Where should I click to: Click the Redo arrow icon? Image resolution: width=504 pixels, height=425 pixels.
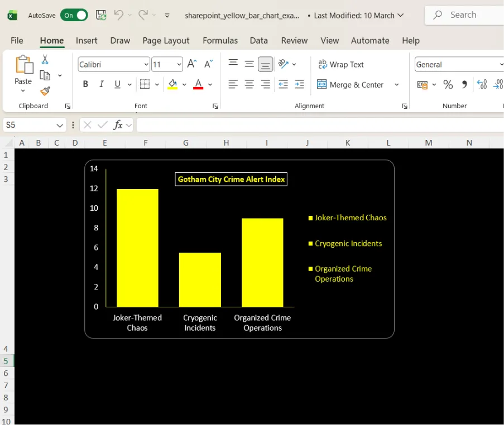(143, 15)
